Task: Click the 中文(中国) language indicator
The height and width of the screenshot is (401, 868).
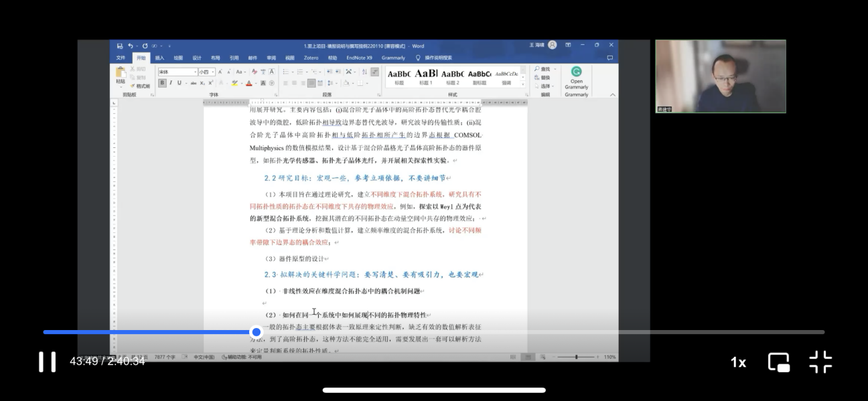Action: pyautogui.click(x=204, y=357)
